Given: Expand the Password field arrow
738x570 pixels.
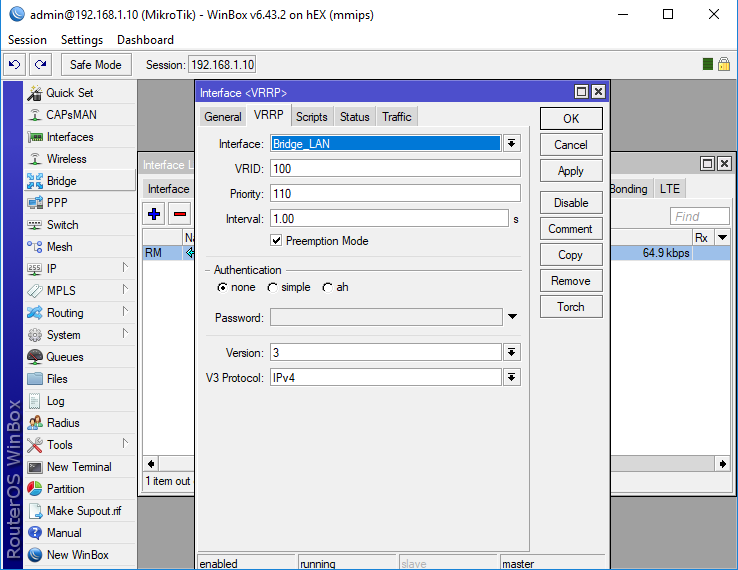Looking at the screenshot, I should click(513, 317).
